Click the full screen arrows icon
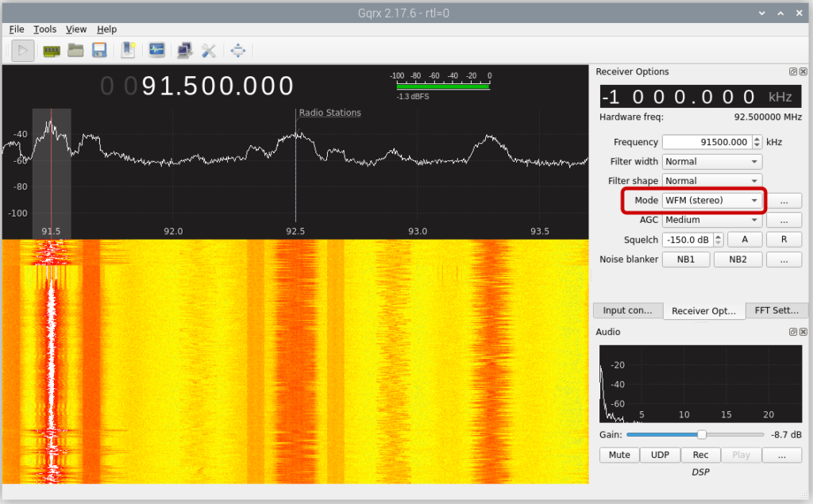This screenshot has height=504, width=813. click(x=238, y=51)
